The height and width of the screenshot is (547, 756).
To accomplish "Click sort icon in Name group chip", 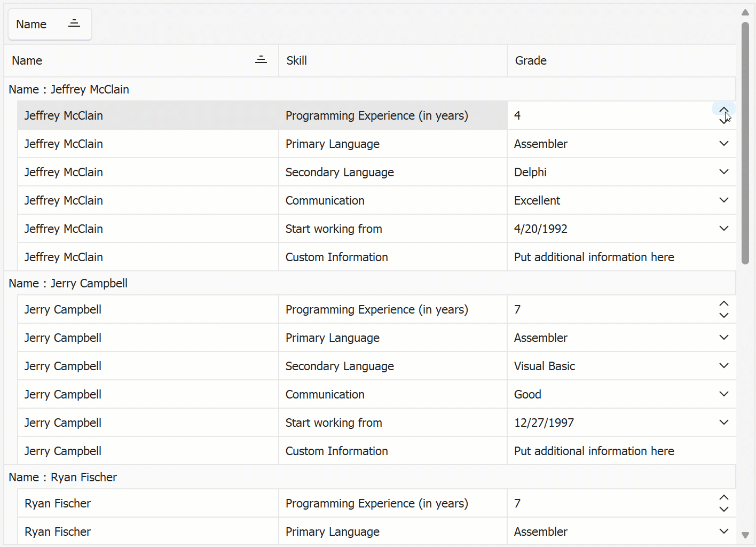I will click(x=74, y=24).
